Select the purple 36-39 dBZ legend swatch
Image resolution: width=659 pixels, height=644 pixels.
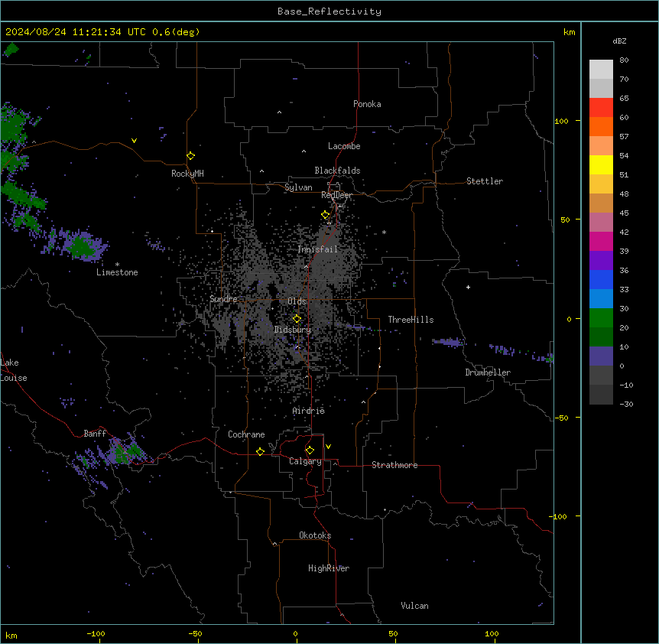(x=601, y=261)
